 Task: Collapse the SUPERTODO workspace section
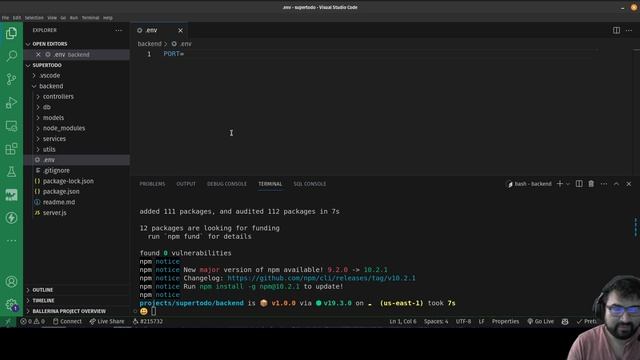[x=47, y=65]
